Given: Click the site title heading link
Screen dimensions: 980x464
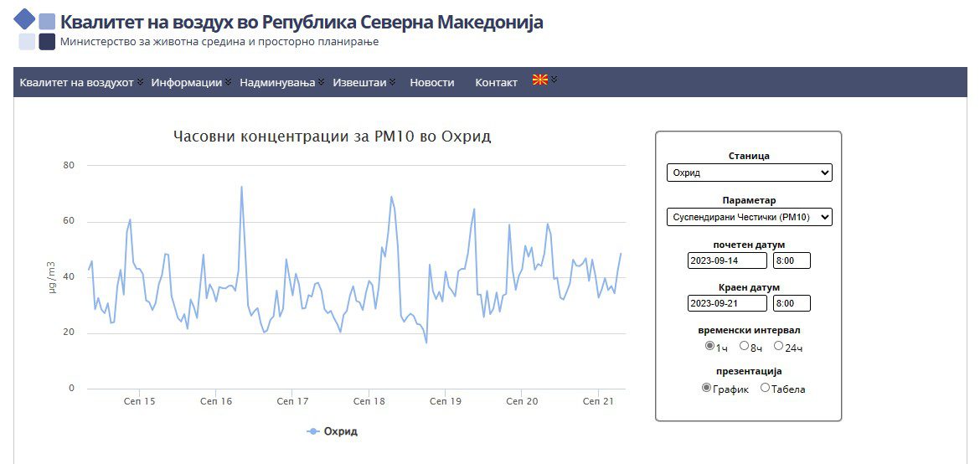Looking at the screenshot, I should (x=302, y=22).
